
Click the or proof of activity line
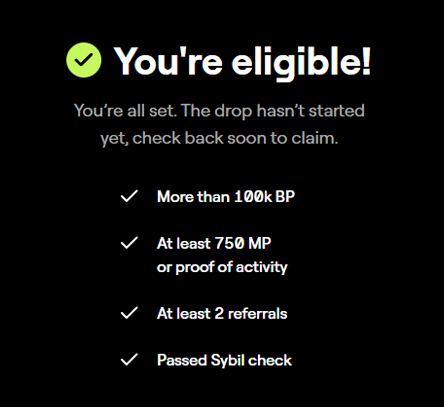click(222, 267)
